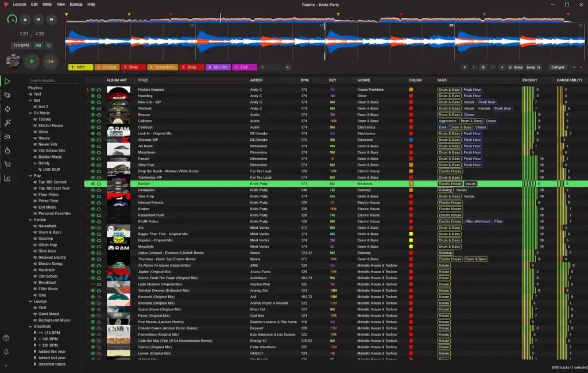Toggle the Q quantize button

48,45
